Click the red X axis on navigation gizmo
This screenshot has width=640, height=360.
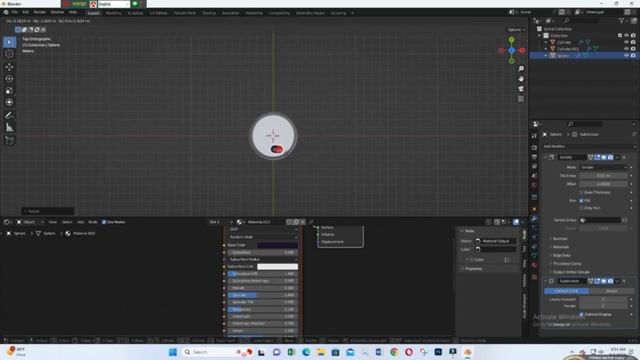click(x=522, y=50)
